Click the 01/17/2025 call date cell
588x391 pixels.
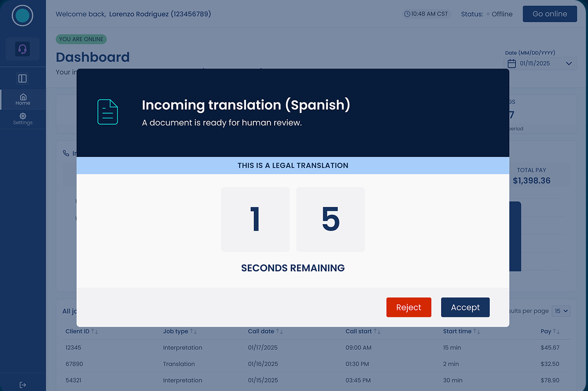(263, 348)
